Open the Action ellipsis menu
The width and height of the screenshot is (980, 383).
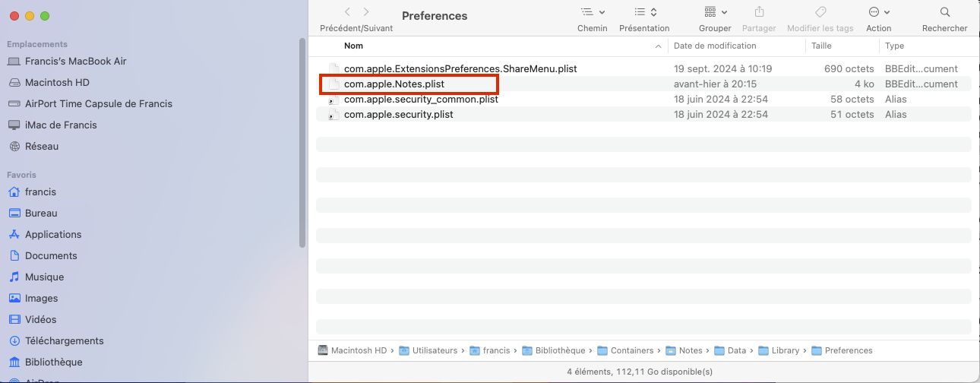click(x=879, y=12)
